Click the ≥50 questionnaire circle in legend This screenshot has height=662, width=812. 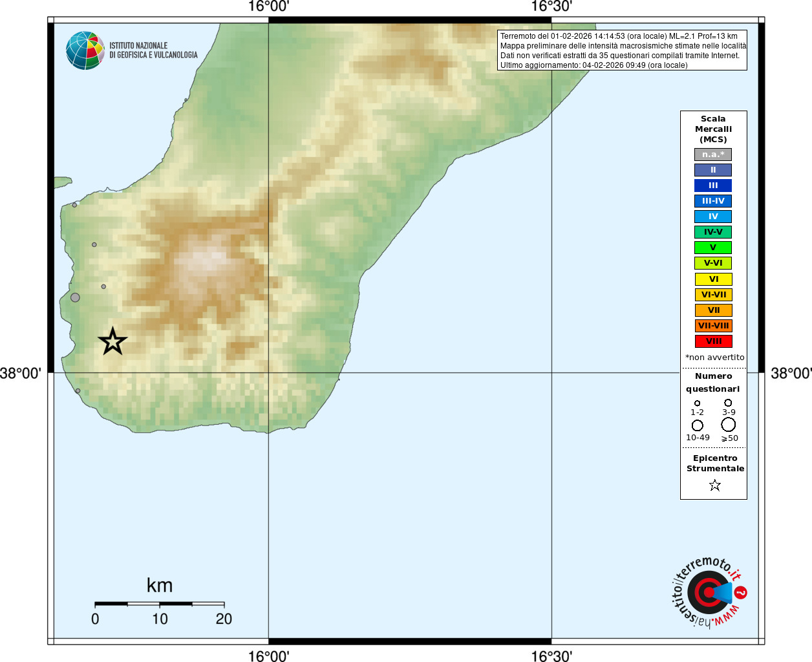pos(728,425)
